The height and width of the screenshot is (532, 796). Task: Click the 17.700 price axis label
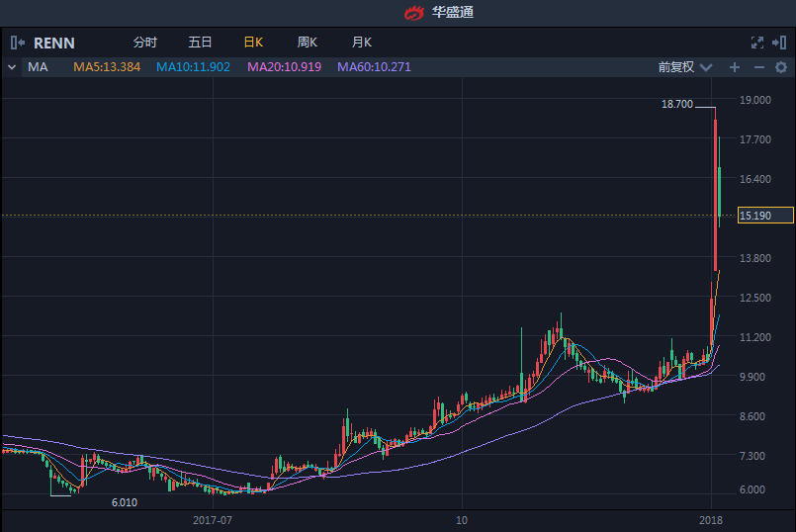click(754, 139)
